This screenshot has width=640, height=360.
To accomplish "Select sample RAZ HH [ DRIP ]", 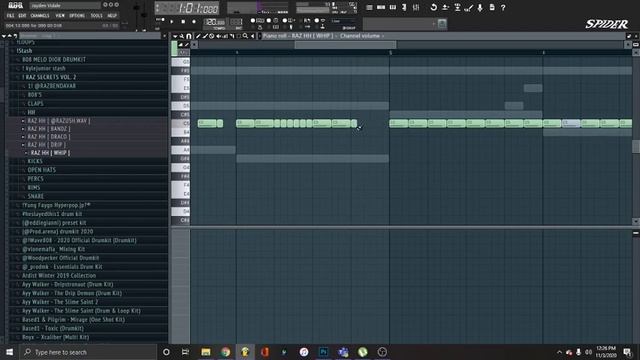I will [46, 145].
